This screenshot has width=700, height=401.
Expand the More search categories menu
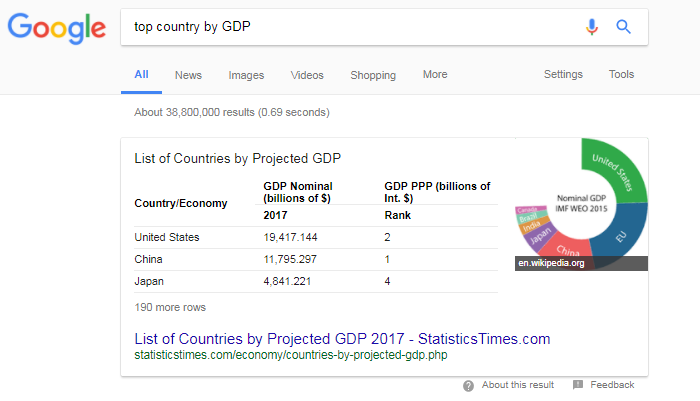435,74
